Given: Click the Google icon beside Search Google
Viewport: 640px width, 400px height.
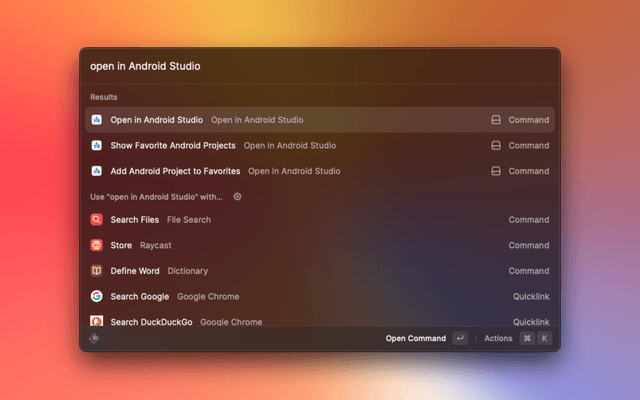Looking at the screenshot, I should (97, 296).
